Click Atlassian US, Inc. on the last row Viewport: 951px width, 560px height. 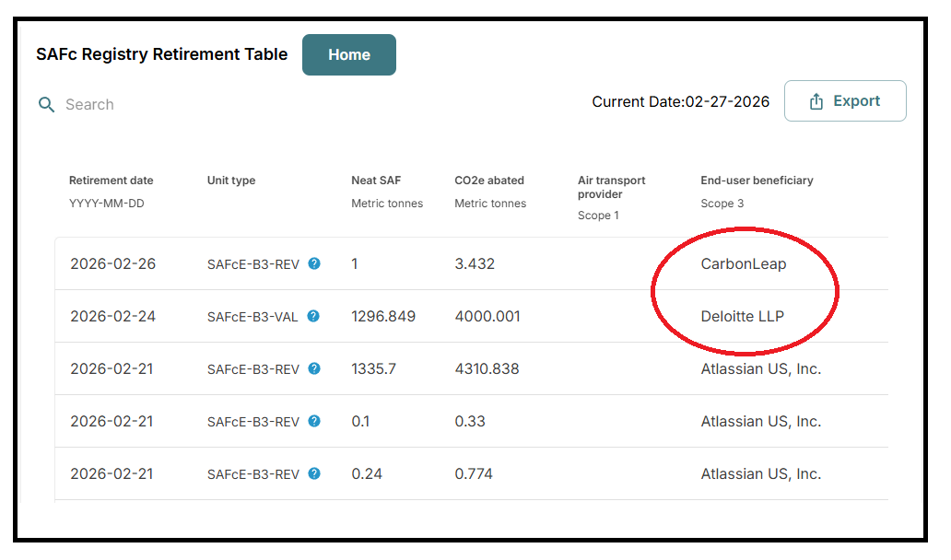coord(761,473)
